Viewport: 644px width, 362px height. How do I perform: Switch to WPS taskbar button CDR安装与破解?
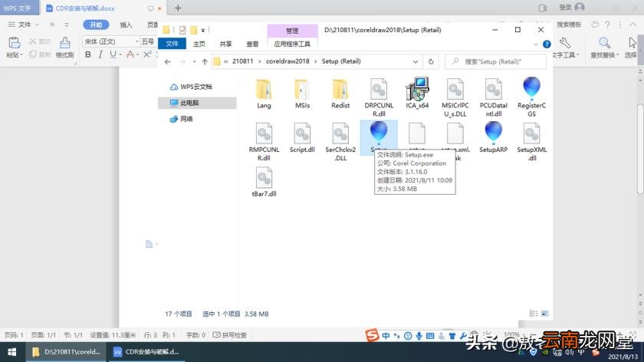(146, 352)
